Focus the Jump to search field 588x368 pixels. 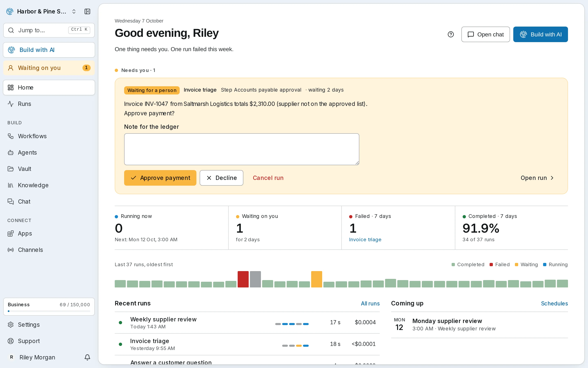tap(49, 30)
